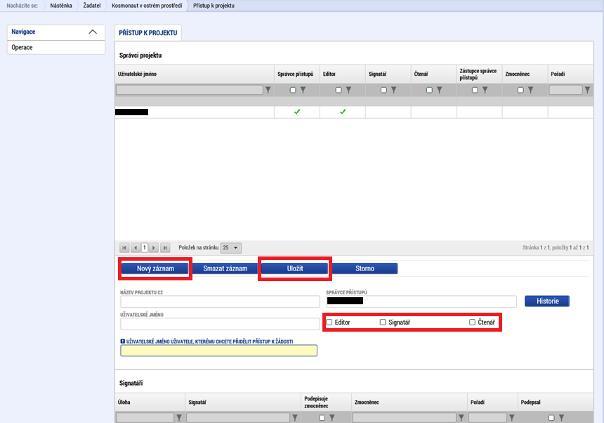Image resolution: width=604 pixels, height=423 pixels.
Task: Toggle Zmocněnec filter checkbox in Správci projektu
Action: point(520,90)
